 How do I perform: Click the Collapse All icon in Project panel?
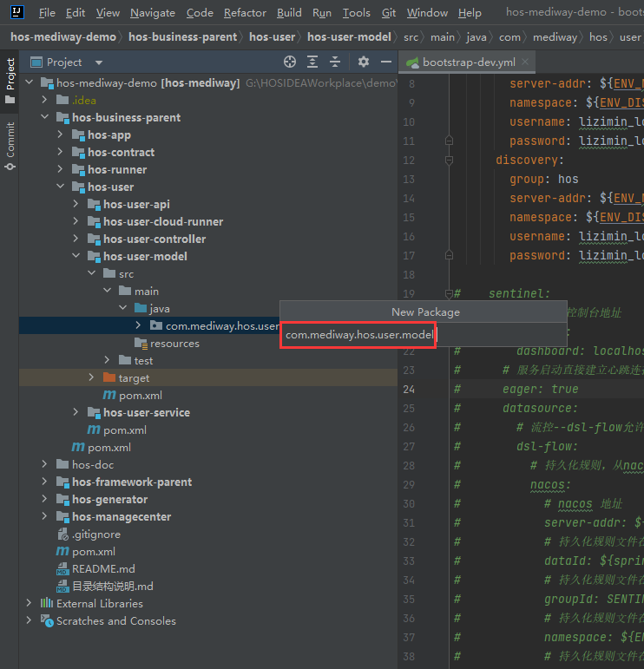[335, 62]
